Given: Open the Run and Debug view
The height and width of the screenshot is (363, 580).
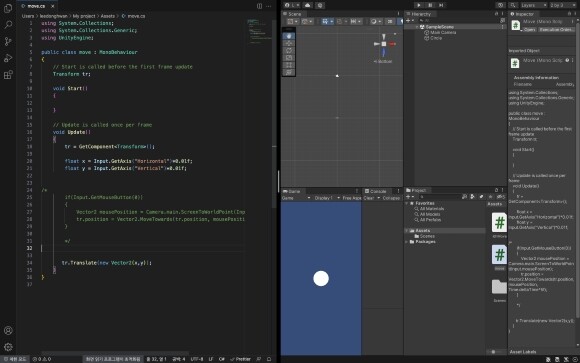Looking at the screenshot, I should (x=8, y=58).
